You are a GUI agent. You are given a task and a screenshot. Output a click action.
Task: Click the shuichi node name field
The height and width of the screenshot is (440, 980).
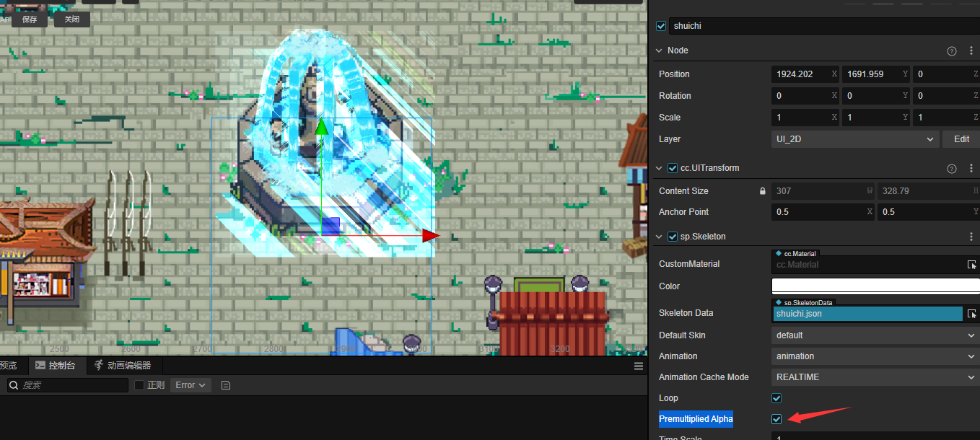tap(824, 26)
